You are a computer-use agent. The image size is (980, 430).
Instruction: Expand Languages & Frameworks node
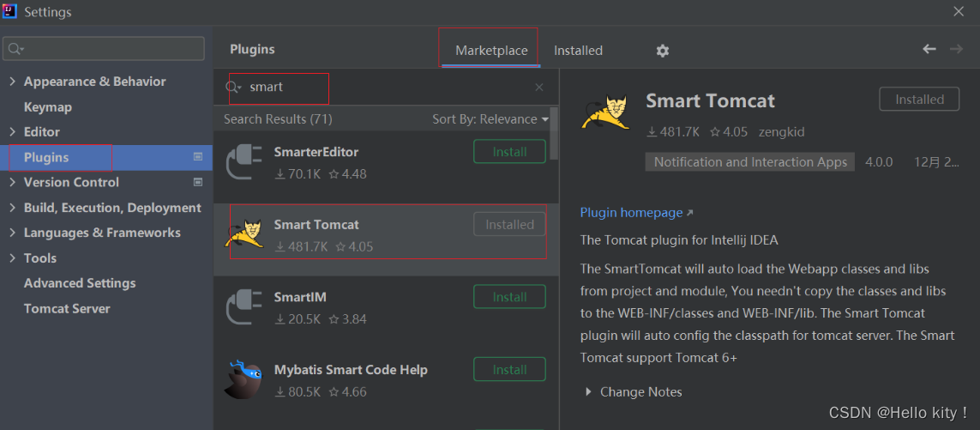pyautogui.click(x=13, y=233)
